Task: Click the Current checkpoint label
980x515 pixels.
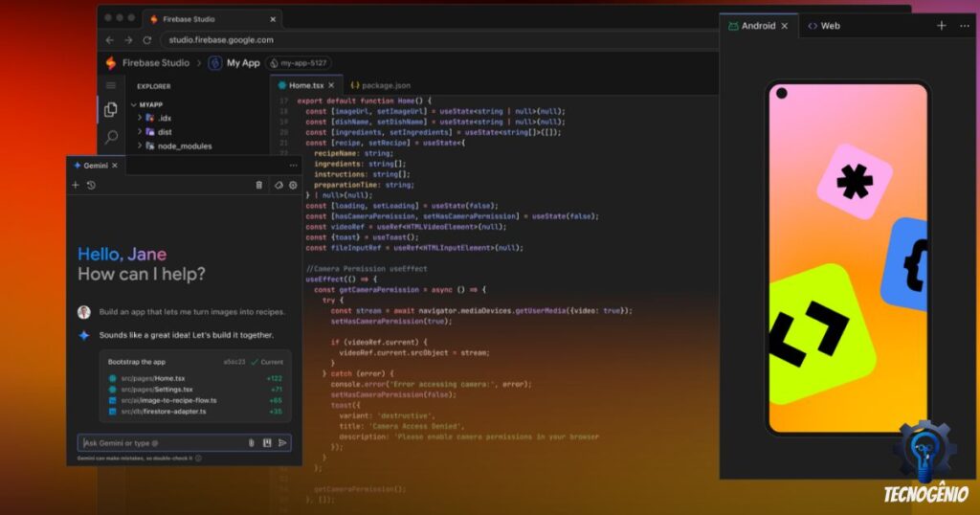Action: 268,362
